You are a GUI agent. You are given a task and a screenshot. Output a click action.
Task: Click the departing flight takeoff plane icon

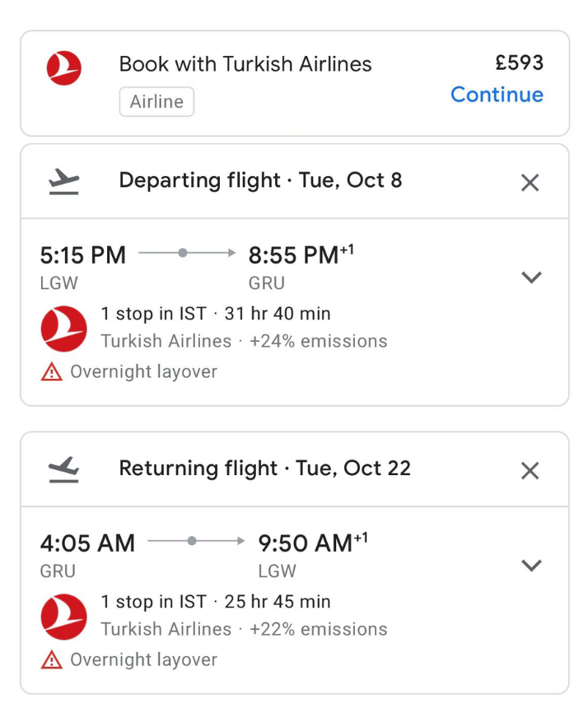click(64, 180)
